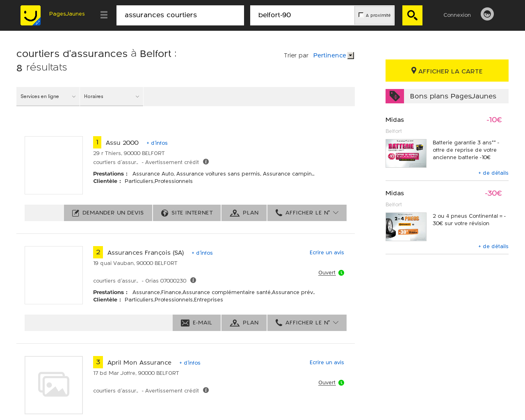Click Ouvert status for April Mon Assurance

click(327, 383)
